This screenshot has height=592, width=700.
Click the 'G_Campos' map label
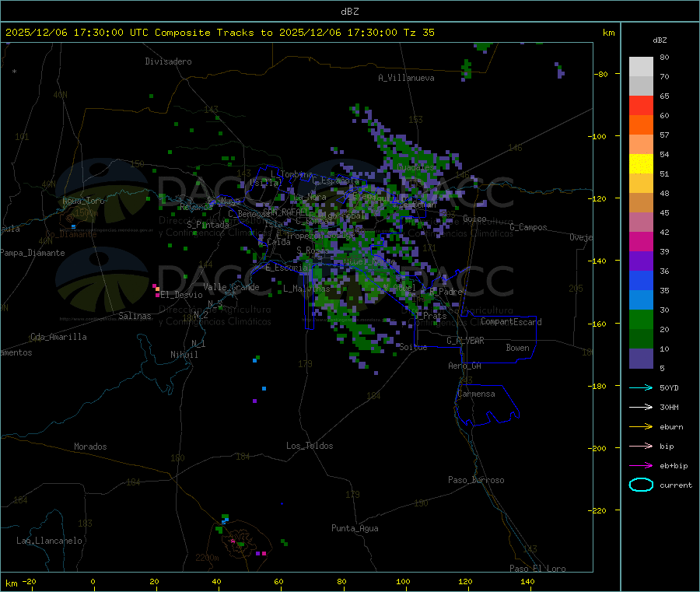528,227
